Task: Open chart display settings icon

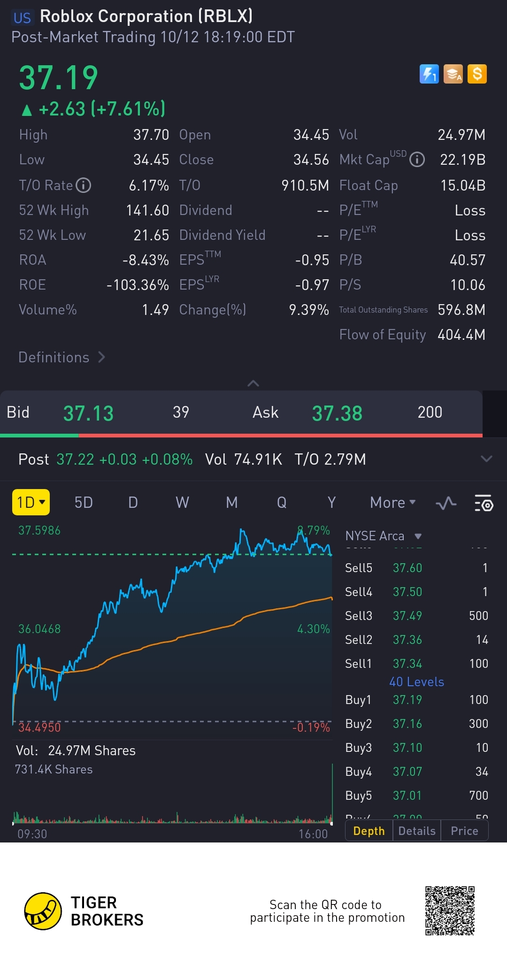Action: pyautogui.click(x=484, y=503)
